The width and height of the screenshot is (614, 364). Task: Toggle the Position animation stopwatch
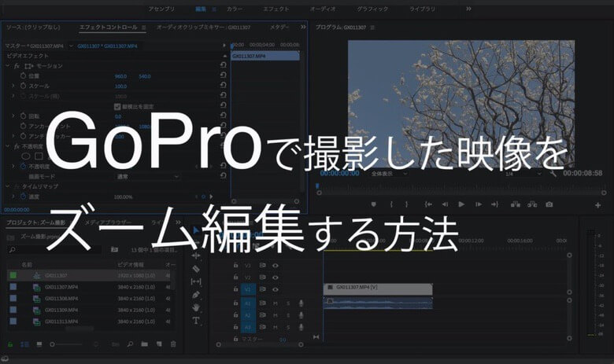pyautogui.click(x=23, y=75)
